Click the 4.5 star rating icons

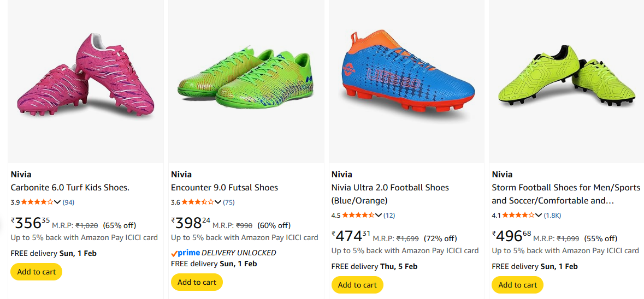tap(358, 215)
